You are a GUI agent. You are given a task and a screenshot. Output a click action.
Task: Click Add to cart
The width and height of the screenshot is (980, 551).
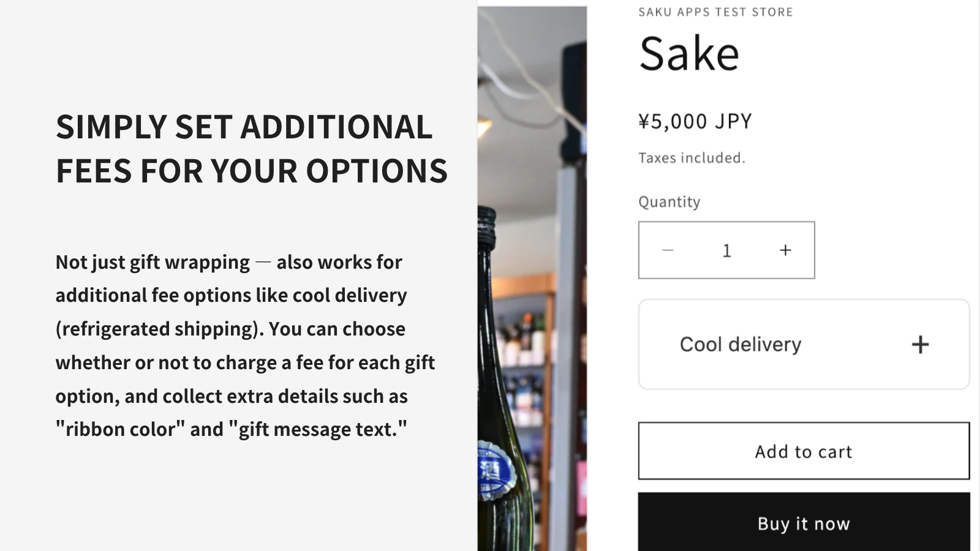point(803,451)
